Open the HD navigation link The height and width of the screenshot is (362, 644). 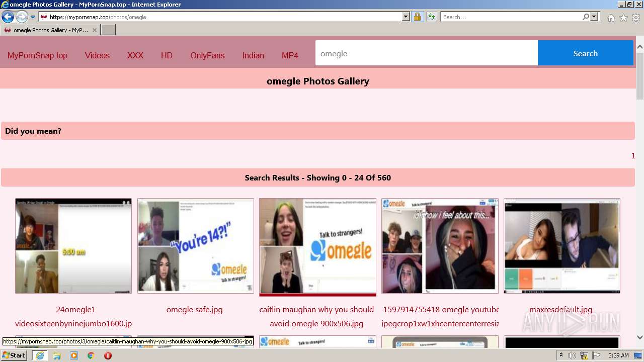(x=167, y=55)
